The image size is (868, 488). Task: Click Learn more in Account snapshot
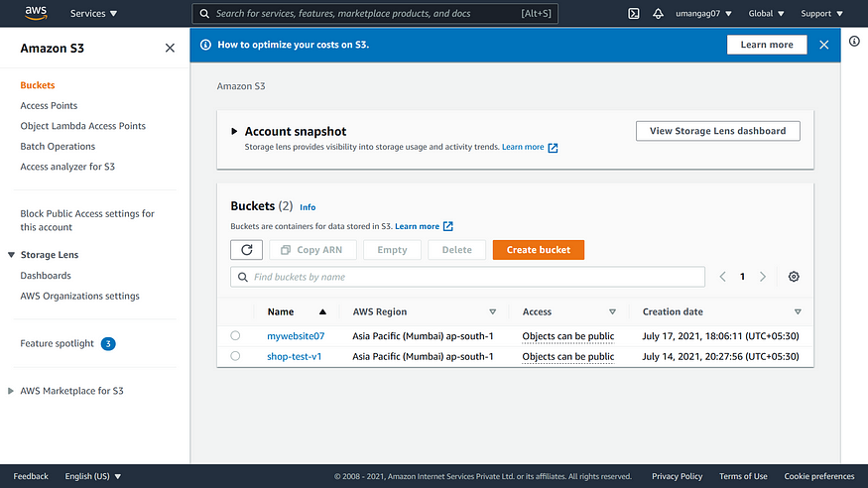click(x=523, y=147)
